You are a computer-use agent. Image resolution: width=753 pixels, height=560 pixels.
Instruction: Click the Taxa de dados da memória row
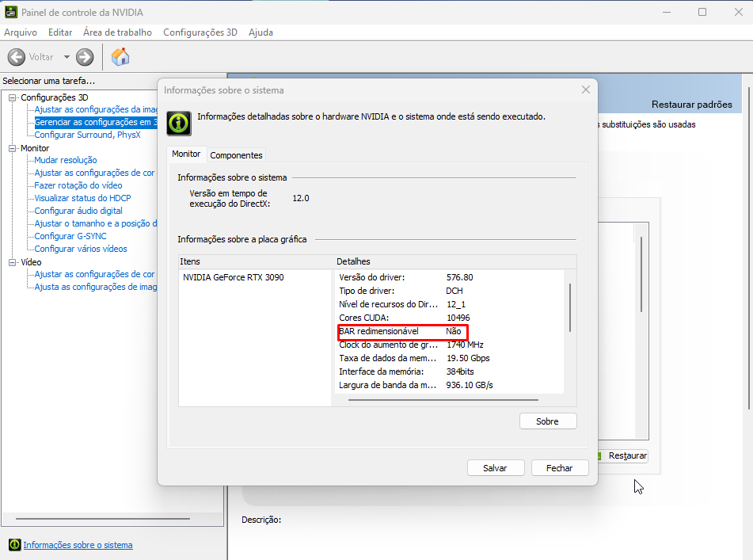pos(449,358)
